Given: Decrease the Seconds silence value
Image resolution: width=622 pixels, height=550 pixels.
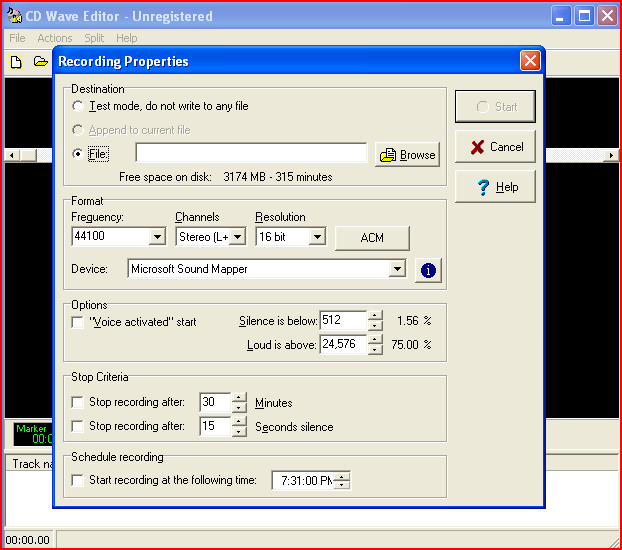Looking at the screenshot, I should coord(239,431).
